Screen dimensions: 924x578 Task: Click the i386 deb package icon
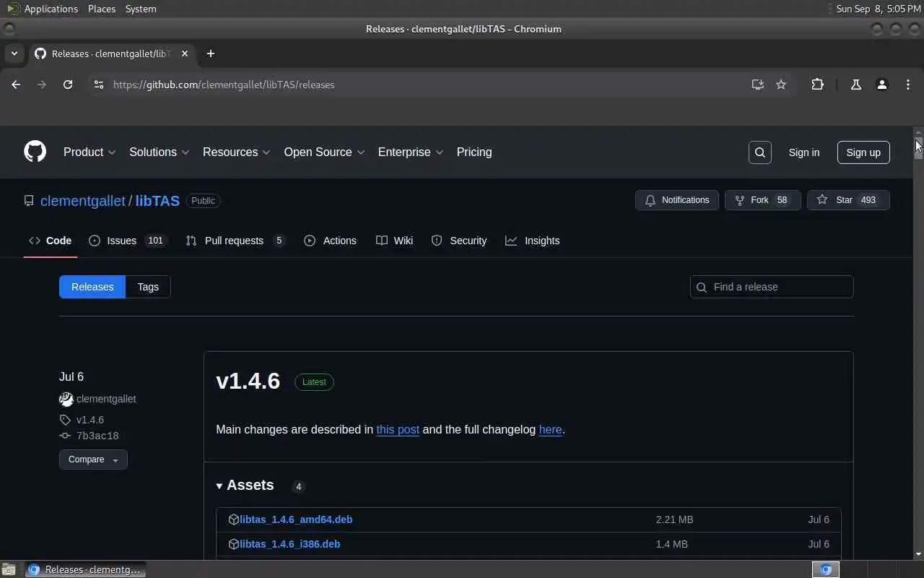click(x=233, y=544)
